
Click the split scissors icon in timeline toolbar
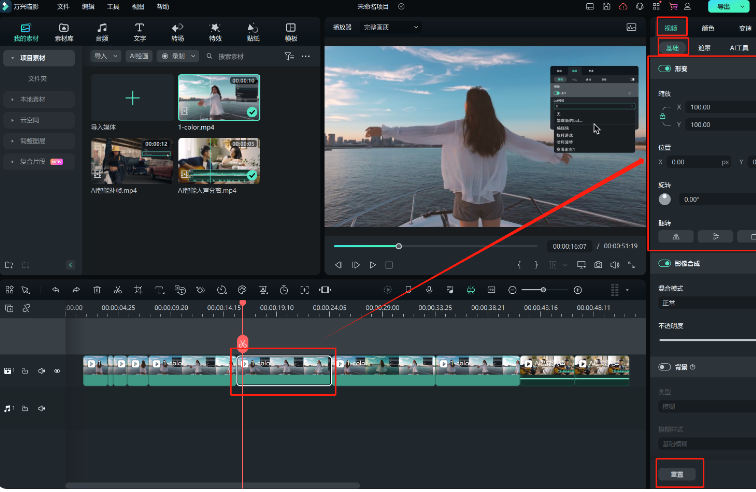(117, 290)
